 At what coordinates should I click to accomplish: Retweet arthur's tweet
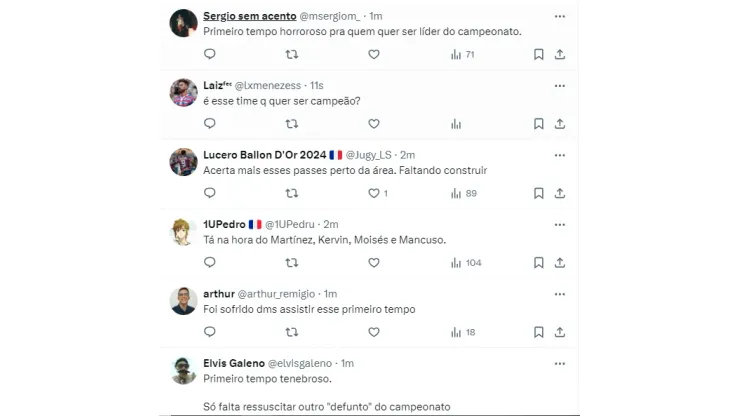[x=292, y=332]
